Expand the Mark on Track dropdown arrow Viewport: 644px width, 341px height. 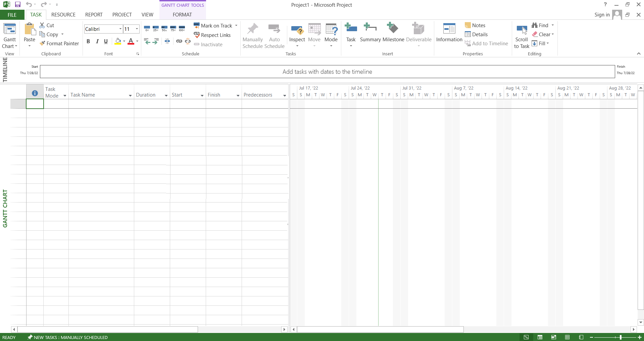pos(236,25)
